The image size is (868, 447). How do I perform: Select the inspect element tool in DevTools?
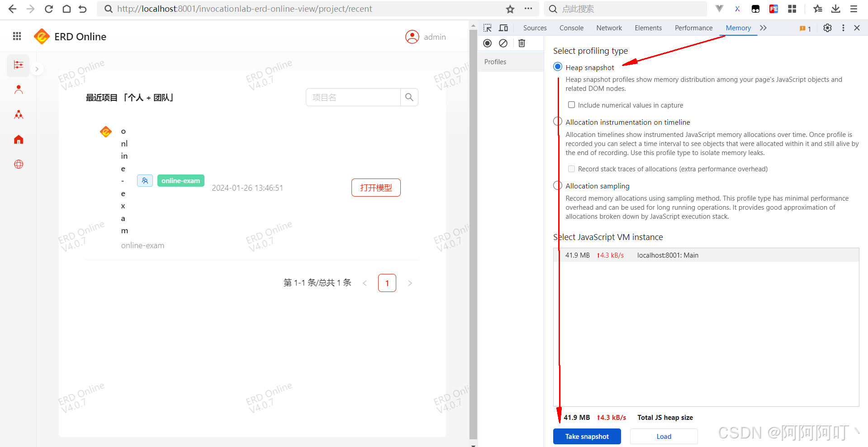(x=487, y=28)
